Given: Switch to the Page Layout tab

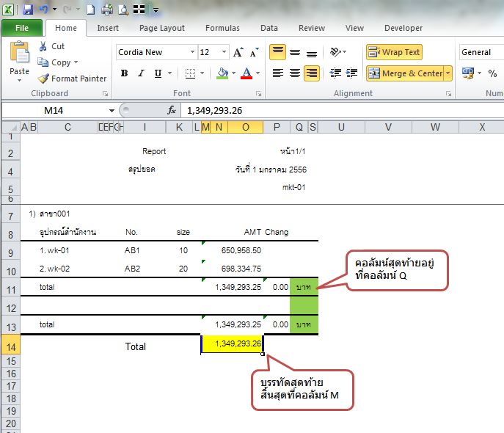Looking at the screenshot, I should point(161,28).
